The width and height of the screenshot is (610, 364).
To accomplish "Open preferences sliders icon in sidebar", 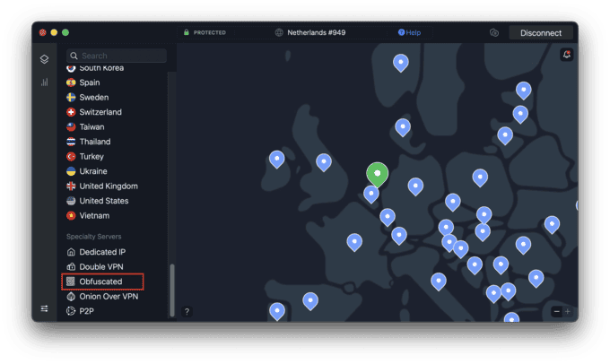I will click(44, 308).
